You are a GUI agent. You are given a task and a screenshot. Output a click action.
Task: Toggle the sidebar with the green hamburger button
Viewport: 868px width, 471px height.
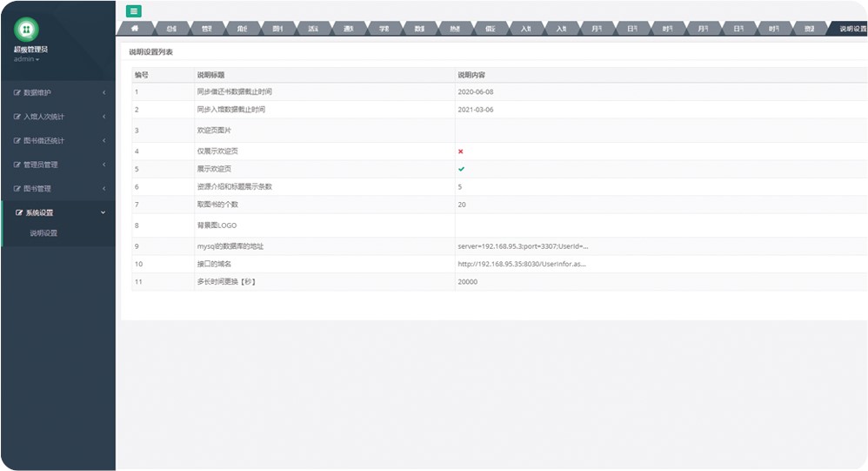point(133,11)
